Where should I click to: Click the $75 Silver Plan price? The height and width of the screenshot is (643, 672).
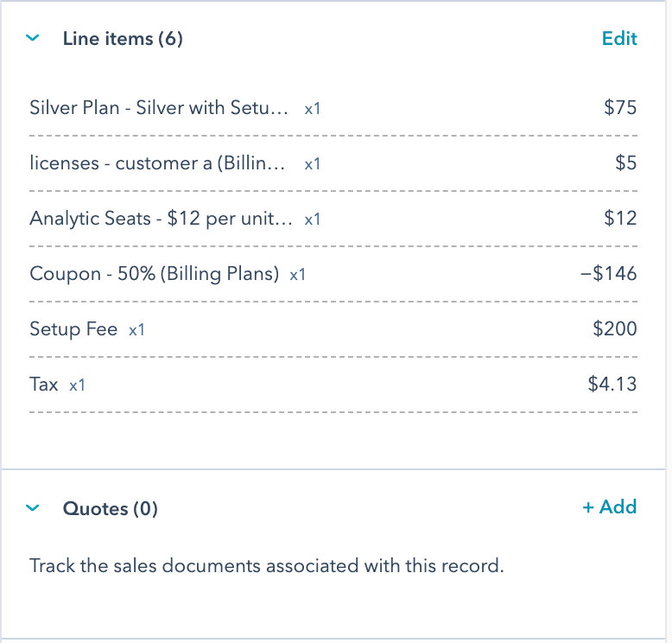620,108
